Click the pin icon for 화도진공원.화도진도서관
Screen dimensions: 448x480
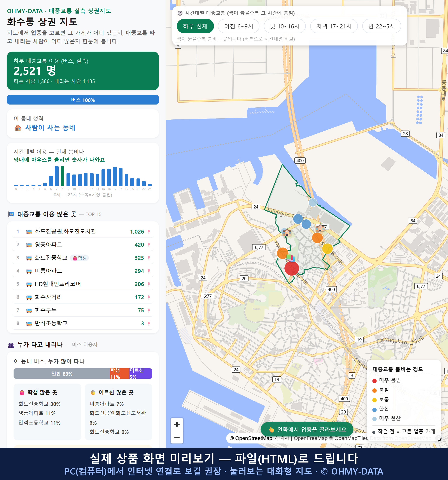tap(149, 232)
